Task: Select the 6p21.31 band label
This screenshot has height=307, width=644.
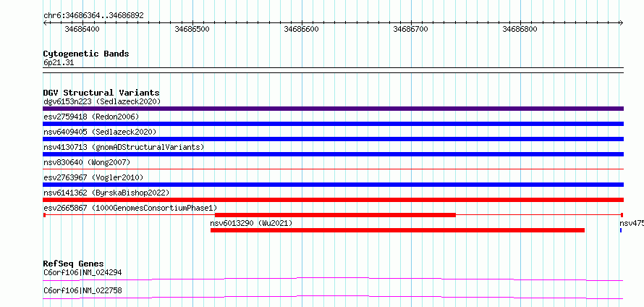Action: pos(59,63)
